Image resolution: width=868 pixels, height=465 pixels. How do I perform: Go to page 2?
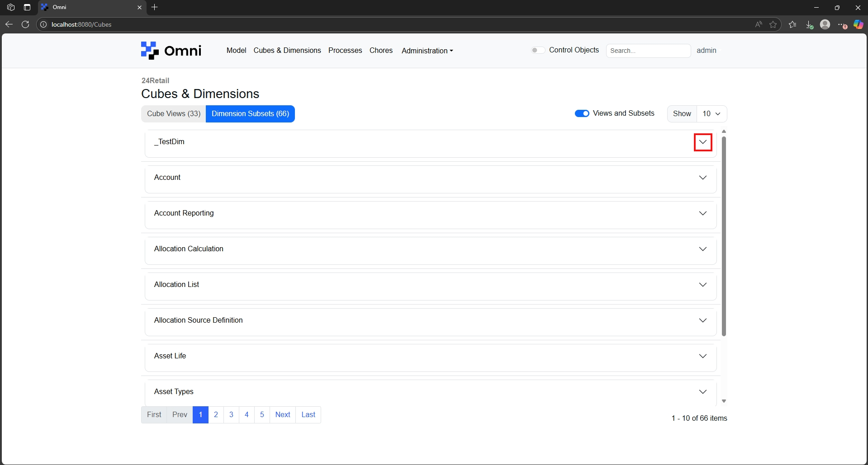216,415
